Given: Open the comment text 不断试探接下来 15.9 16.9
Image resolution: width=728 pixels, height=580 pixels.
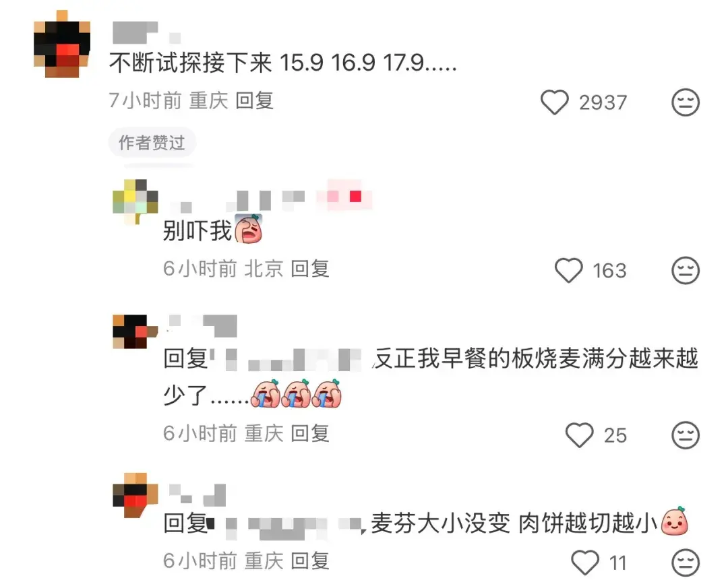Looking at the screenshot, I should (x=283, y=62).
